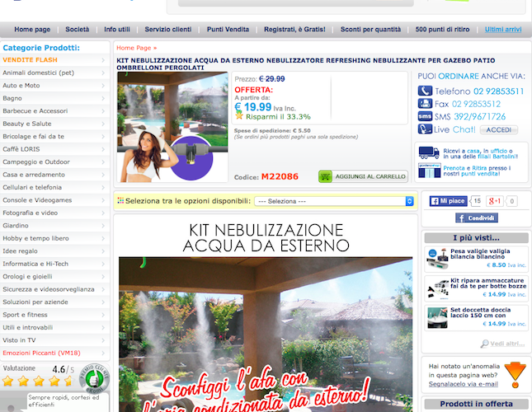Click the Home Page breadcrumb link
The image size is (532, 412).
[x=134, y=48]
